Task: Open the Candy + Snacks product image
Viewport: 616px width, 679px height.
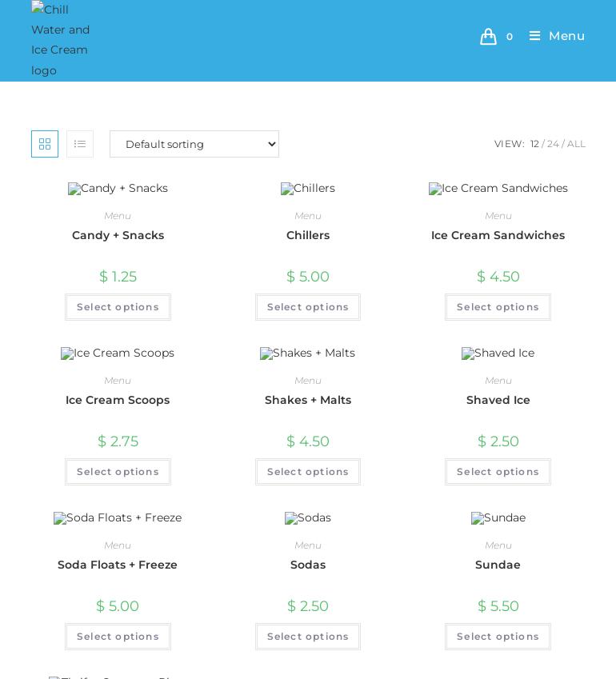Action: point(118,189)
